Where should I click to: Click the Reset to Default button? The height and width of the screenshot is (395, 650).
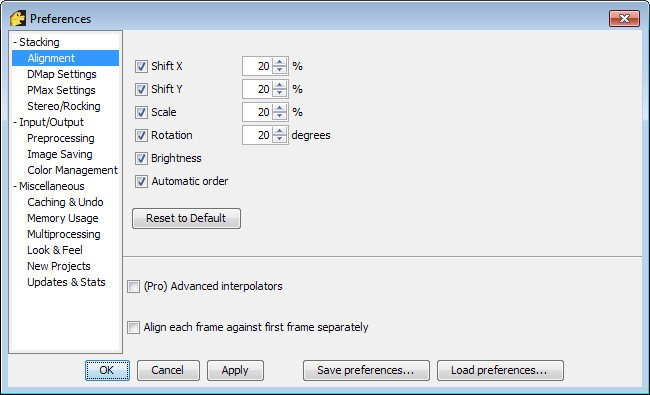[186, 218]
